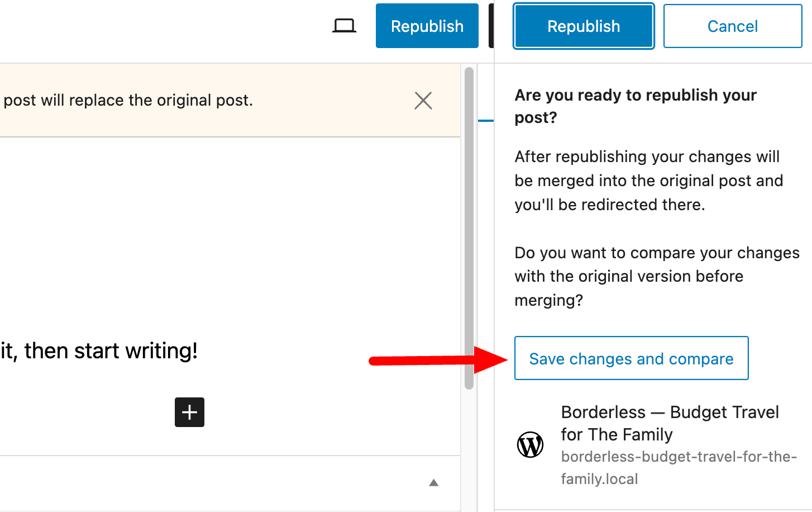Click the WordPress logo icon
Screen dimensions: 812x512
[530, 445]
